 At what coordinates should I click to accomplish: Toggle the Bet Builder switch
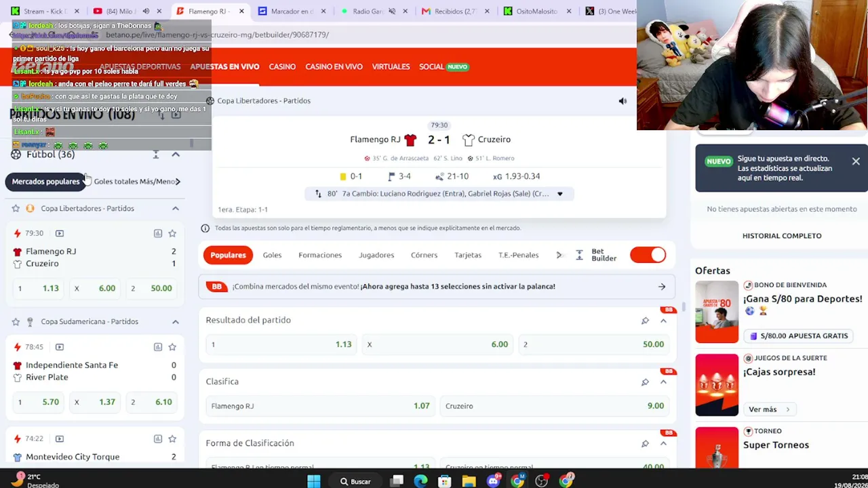648,255
